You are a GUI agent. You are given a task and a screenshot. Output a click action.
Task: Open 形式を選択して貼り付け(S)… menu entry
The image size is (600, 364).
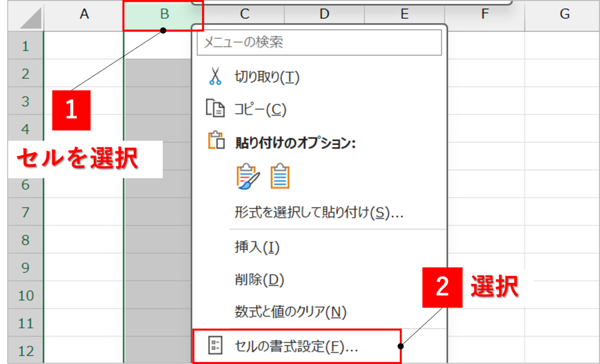coord(319,212)
